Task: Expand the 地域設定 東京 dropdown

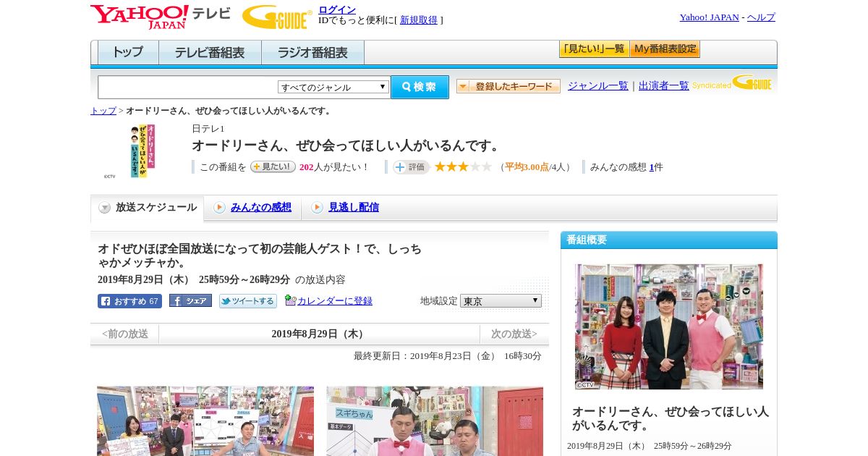Action: click(x=501, y=300)
